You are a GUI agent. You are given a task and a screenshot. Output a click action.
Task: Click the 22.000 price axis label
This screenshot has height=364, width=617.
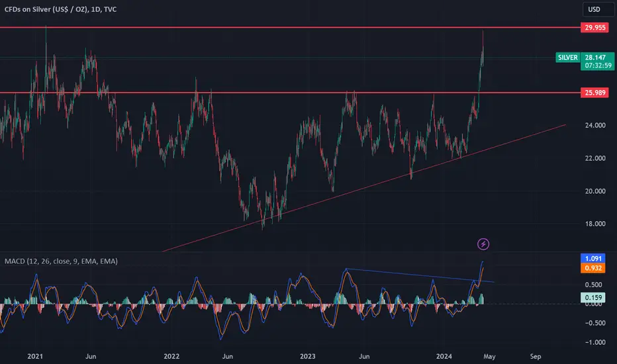(x=595, y=158)
